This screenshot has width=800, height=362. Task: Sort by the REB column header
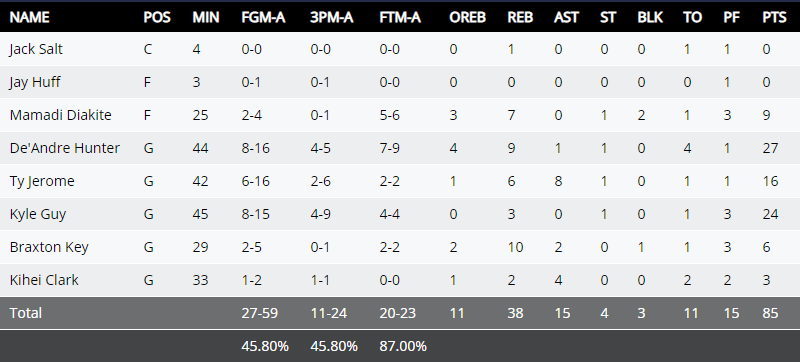pyautogui.click(x=520, y=17)
